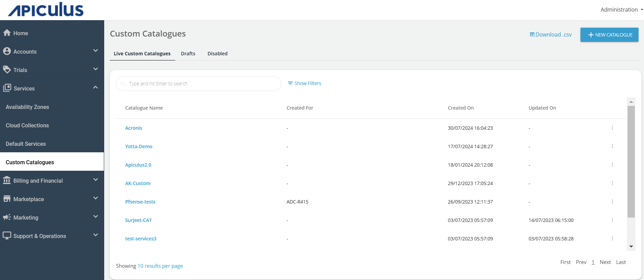Click the Marketing megaphone icon
Viewport: 644px width, 280px height.
(7, 217)
